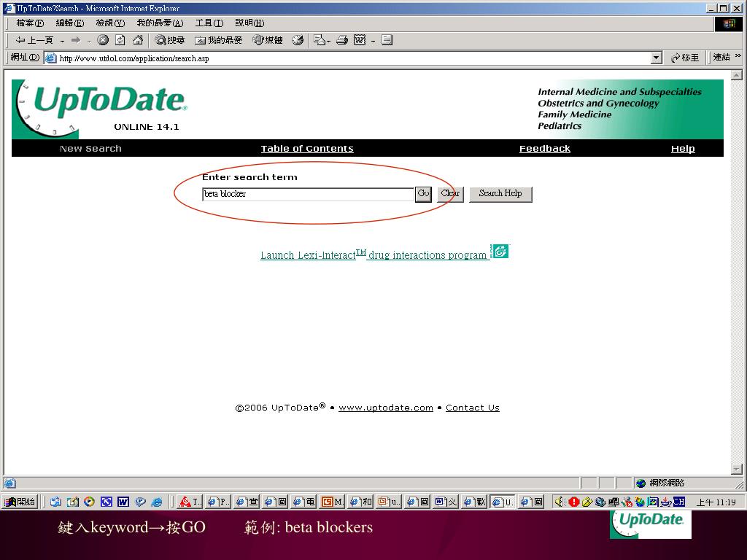
Task: Click the Discuss toolbar icon
Action: point(387,41)
